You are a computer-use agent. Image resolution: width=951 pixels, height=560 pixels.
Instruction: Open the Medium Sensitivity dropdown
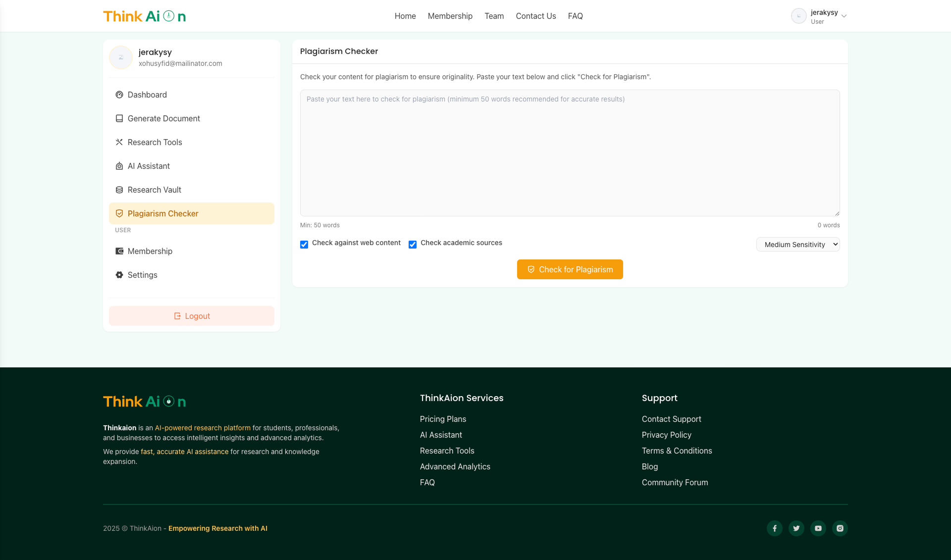(x=797, y=244)
